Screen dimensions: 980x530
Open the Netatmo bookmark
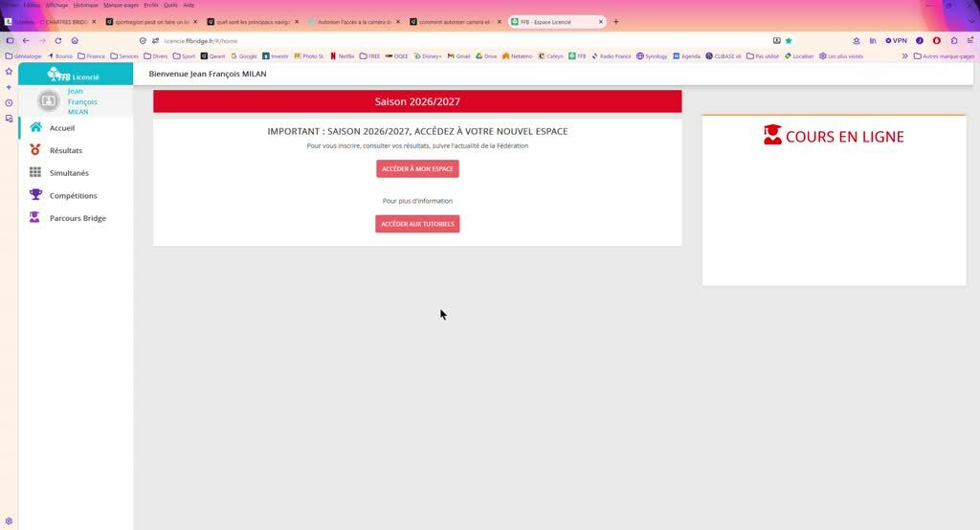click(518, 56)
